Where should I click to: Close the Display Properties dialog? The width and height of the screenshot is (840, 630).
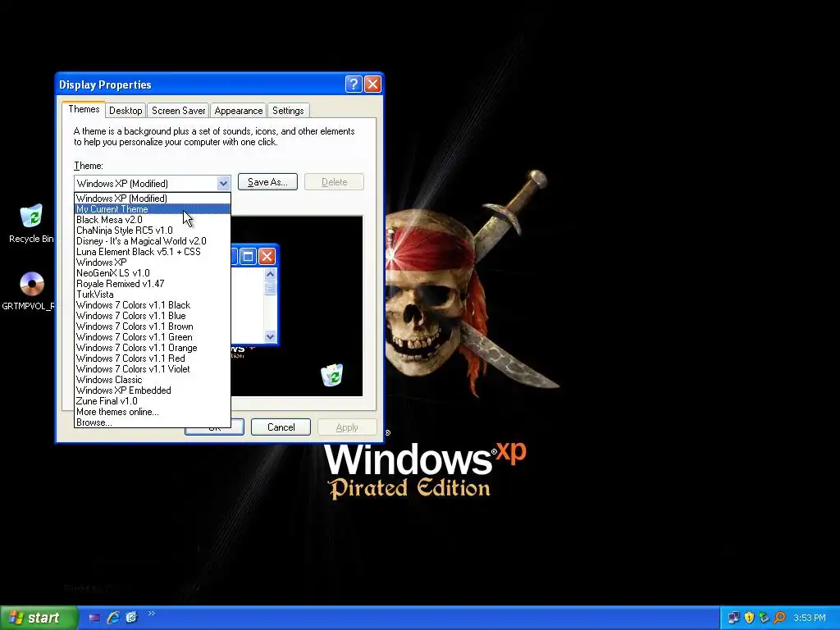tap(373, 84)
